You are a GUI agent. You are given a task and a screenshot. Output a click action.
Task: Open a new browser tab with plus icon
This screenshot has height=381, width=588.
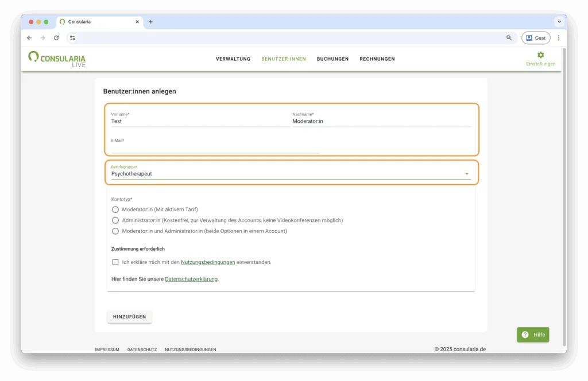pyautogui.click(x=151, y=22)
